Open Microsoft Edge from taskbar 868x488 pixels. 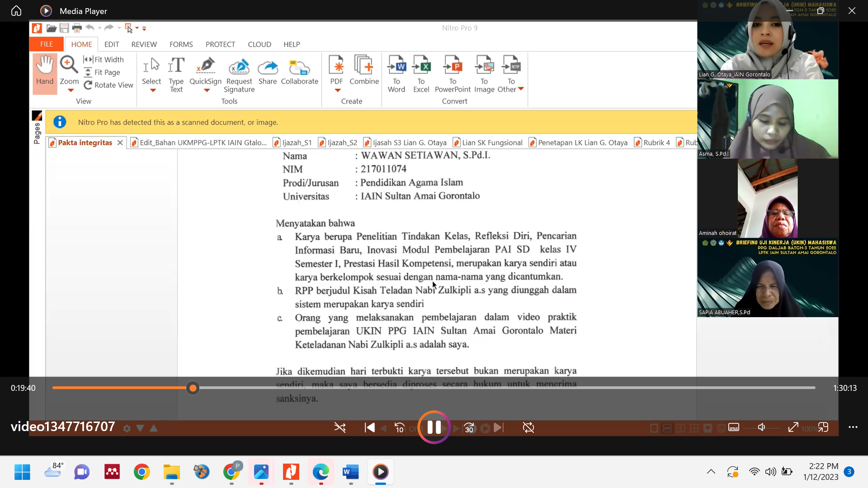point(321,472)
